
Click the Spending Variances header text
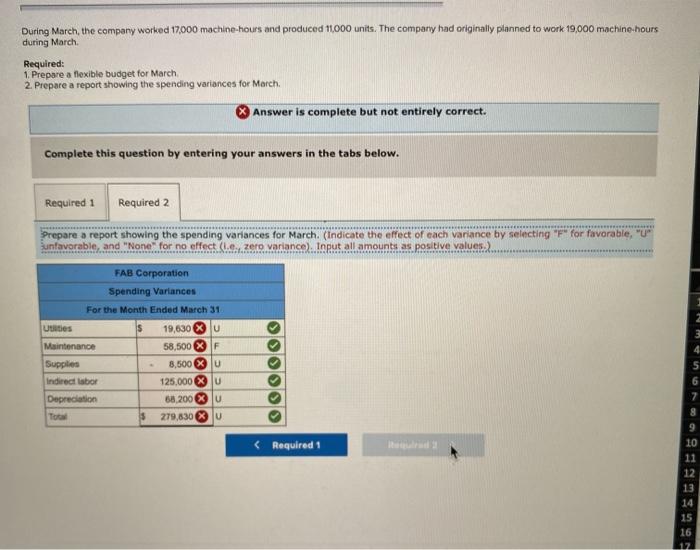[152, 291]
